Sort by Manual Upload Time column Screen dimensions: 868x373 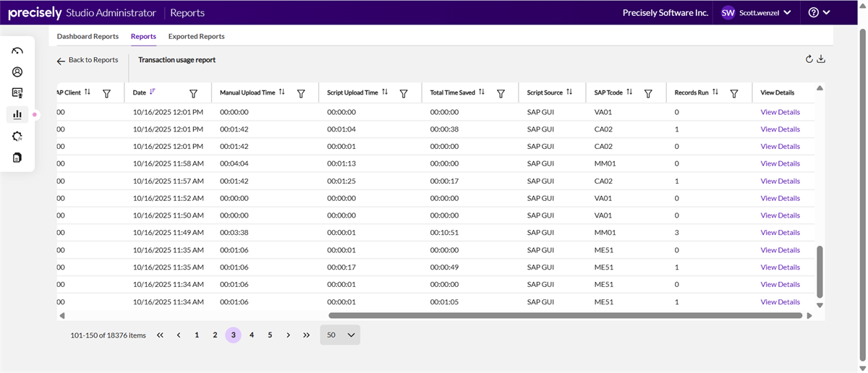pyautogui.click(x=281, y=93)
